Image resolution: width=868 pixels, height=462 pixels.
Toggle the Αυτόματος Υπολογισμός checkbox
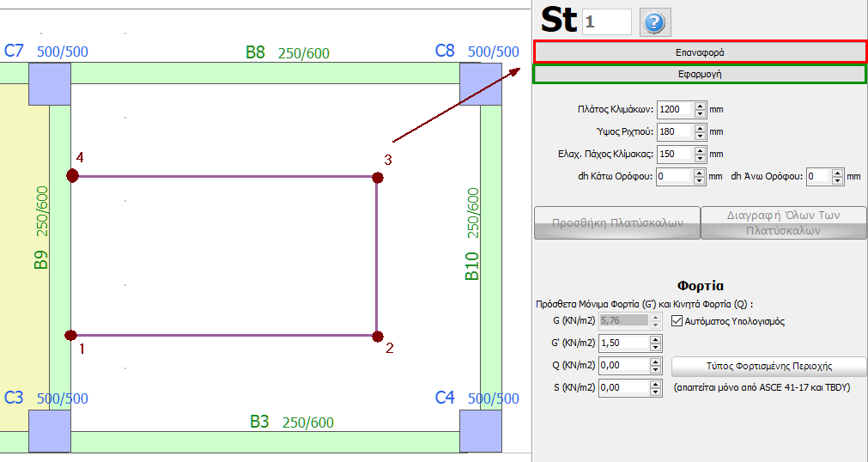tap(677, 321)
